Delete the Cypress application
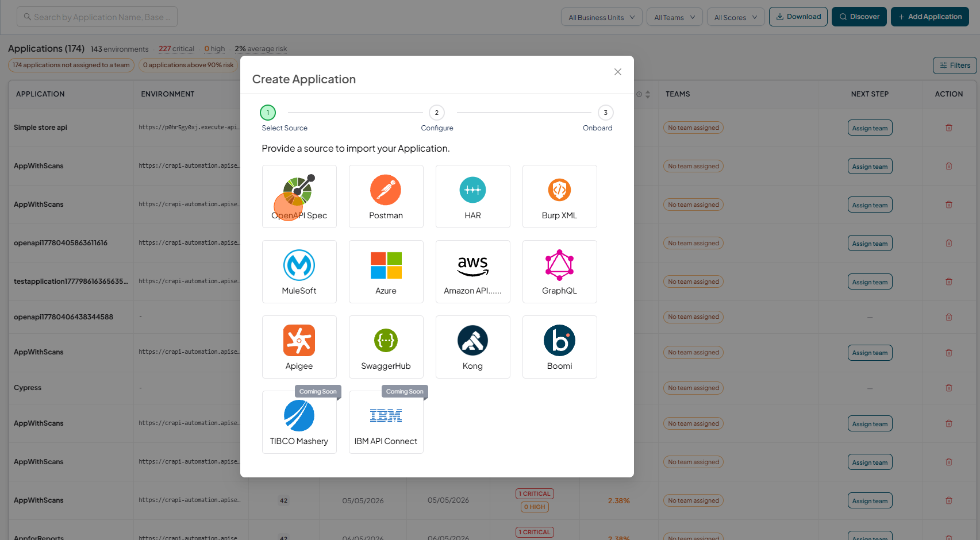 949,388
